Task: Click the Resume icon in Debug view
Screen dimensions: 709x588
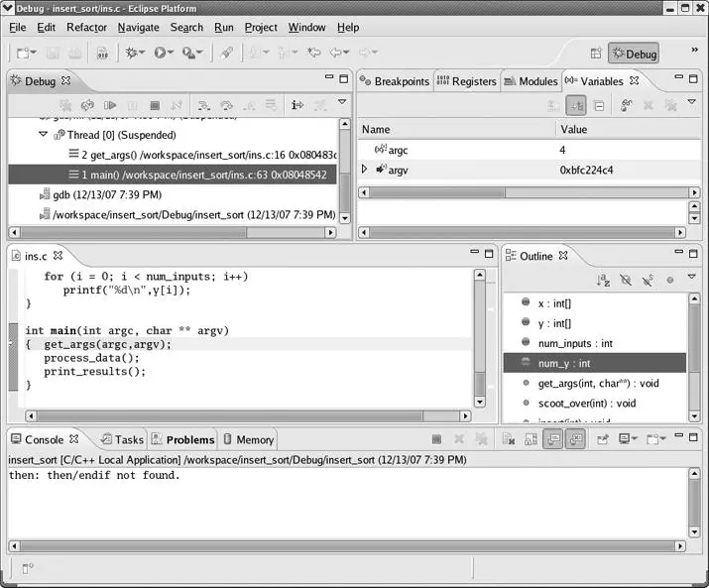Action: coord(110,104)
